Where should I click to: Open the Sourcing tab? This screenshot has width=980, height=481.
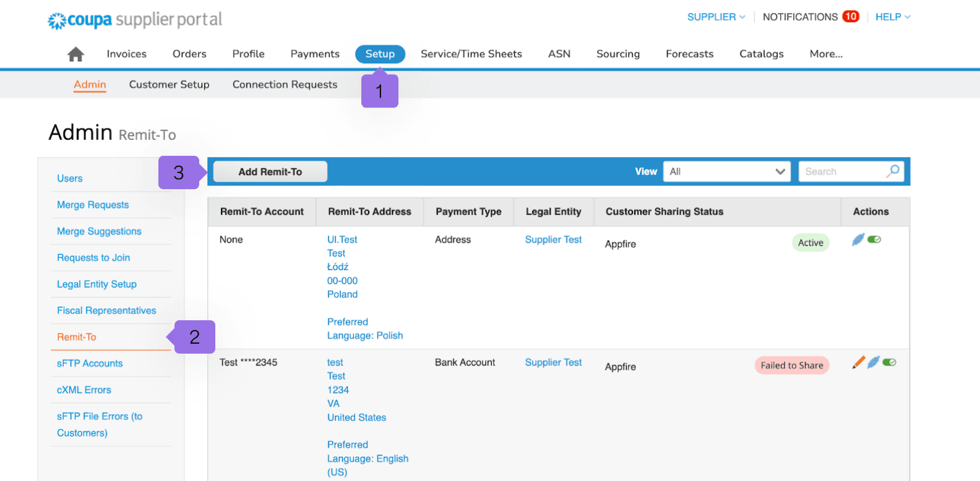pyautogui.click(x=618, y=54)
